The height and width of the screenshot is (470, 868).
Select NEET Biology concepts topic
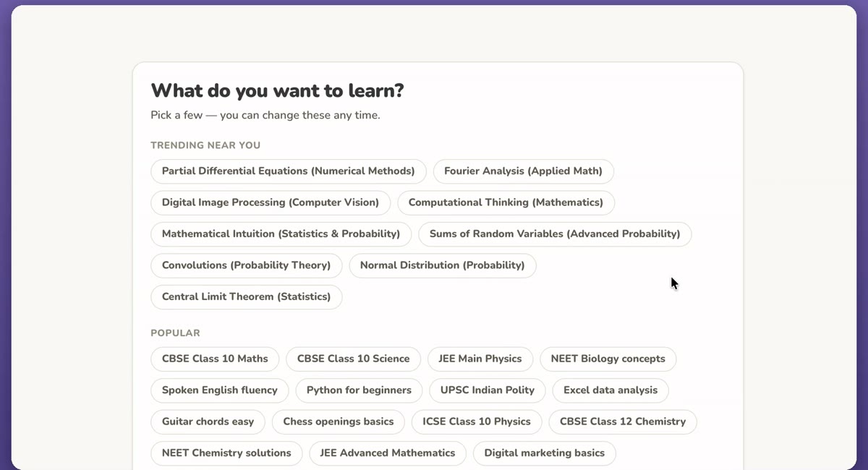(x=608, y=359)
